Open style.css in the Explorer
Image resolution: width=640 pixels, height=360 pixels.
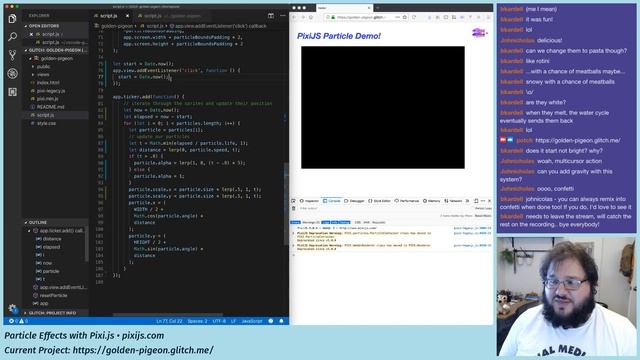click(47, 123)
